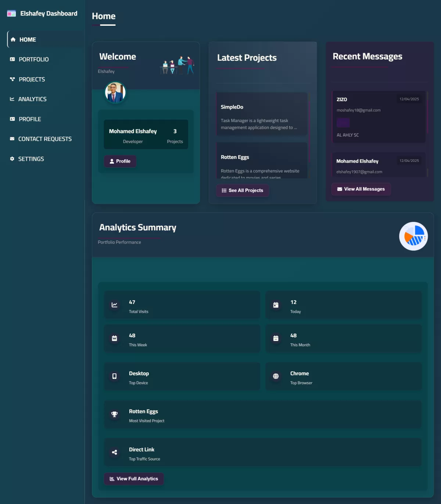The width and height of the screenshot is (441, 504).
Task: Click the Total Visits chart icon
Action: click(115, 305)
